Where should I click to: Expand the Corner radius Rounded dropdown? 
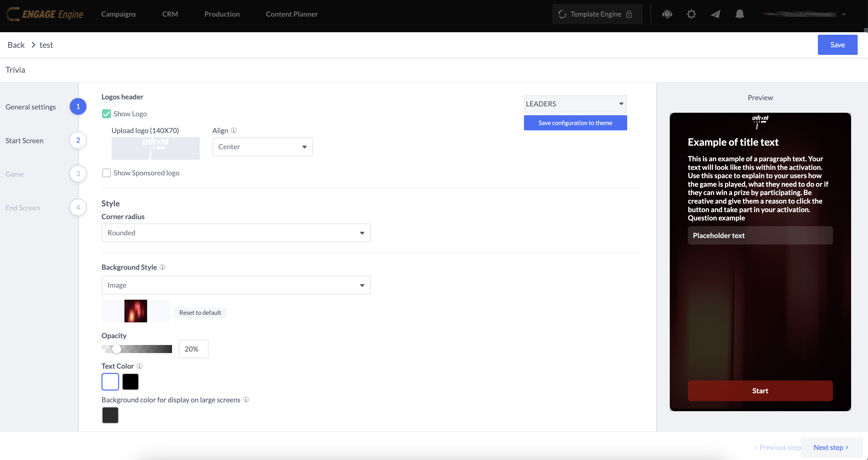[x=236, y=233]
